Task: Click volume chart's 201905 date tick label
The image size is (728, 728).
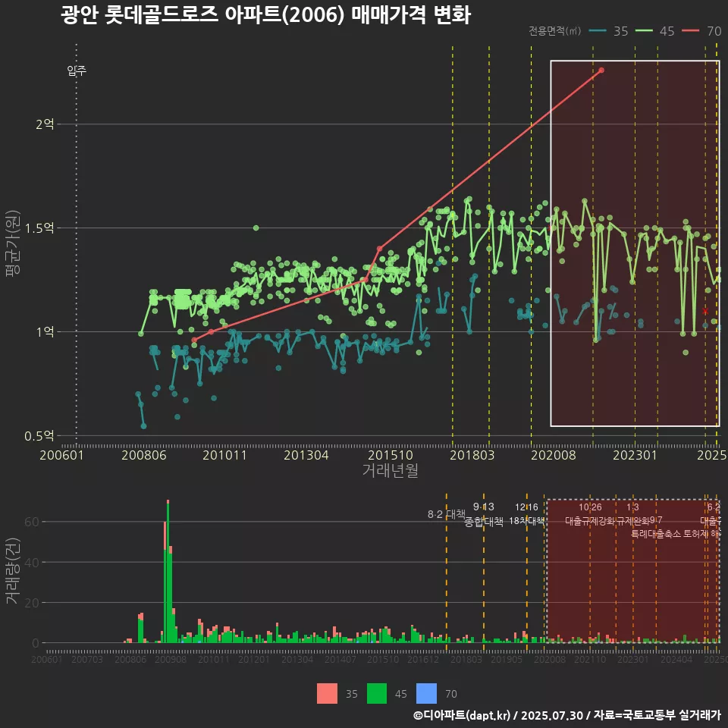Action: tap(507, 659)
